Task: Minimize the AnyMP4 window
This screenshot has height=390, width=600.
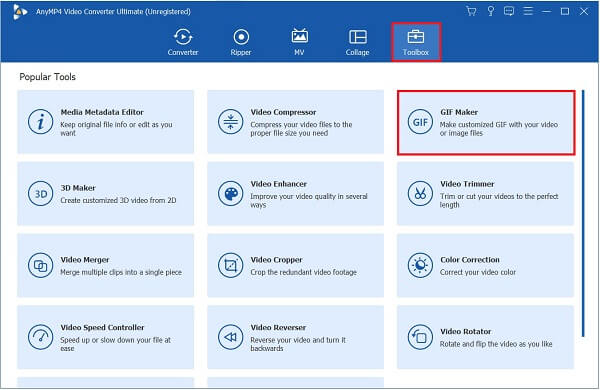Action: [x=546, y=11]
